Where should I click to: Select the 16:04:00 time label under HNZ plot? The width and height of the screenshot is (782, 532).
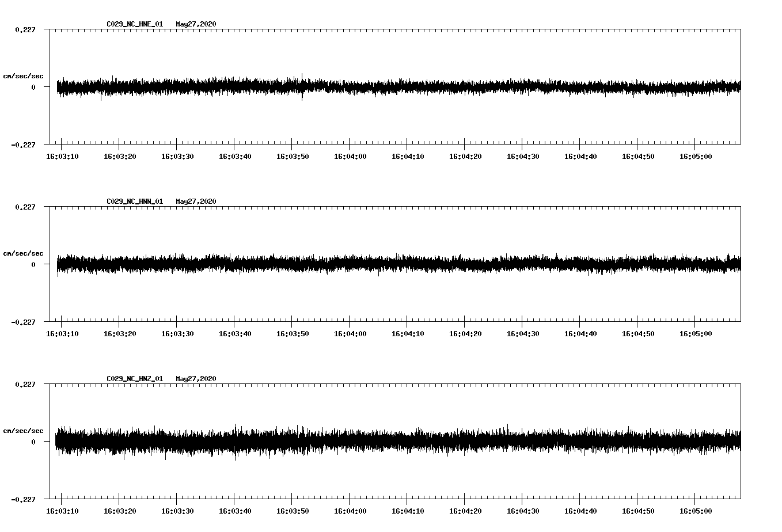click(x=350, y=511)
